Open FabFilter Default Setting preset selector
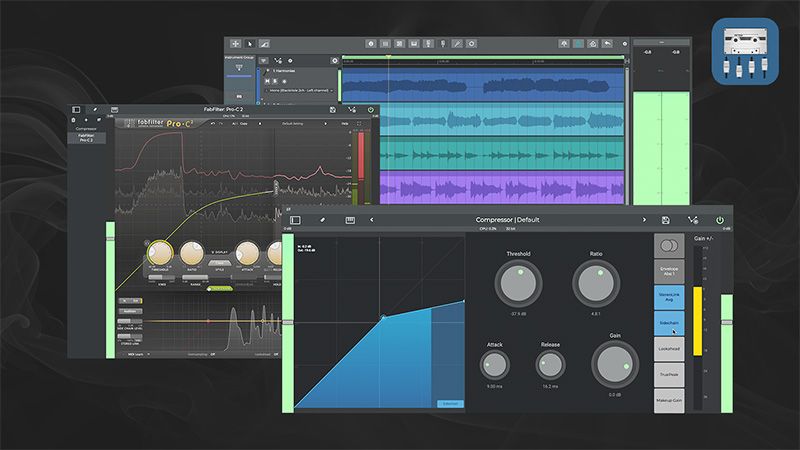The height and width of the screenshot is (450, 800). [x=292, y=123]
